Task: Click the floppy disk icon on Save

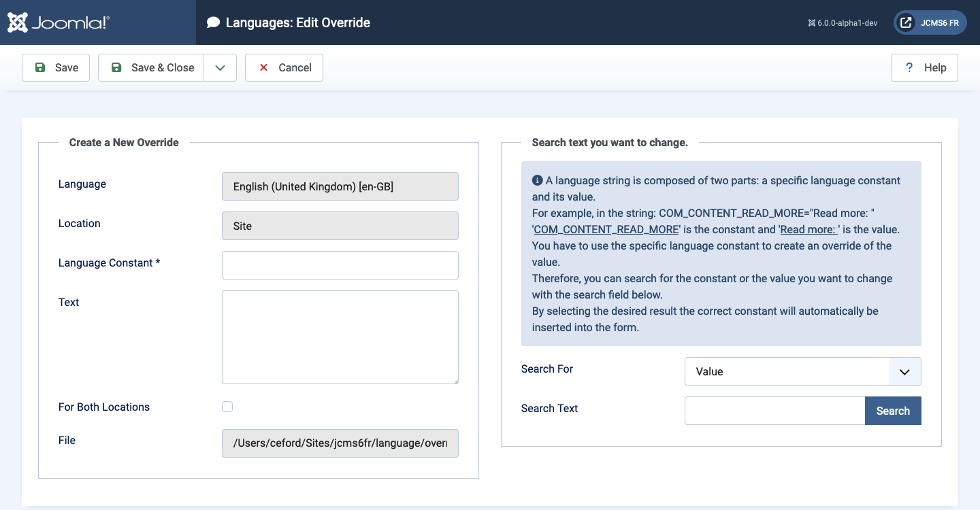Action: pyautogui.click(x=40, y=67)
